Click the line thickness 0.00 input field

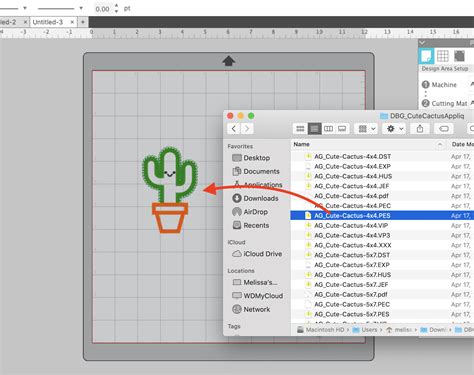[102, 9]
